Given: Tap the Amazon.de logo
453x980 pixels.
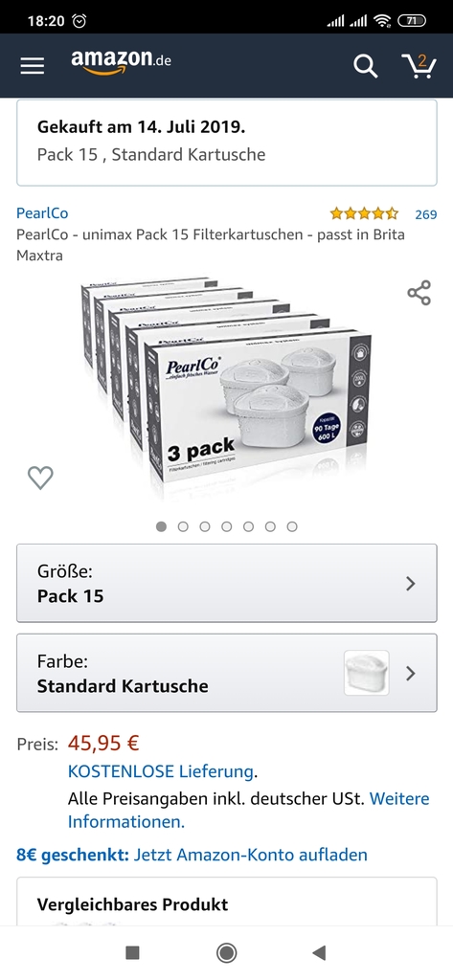Looking at the screenshot, I should [x=121, y=63].
